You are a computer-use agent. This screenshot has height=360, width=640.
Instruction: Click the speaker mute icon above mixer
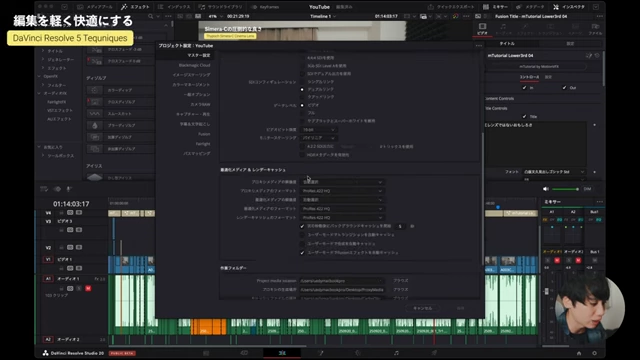tap(546, 189)
